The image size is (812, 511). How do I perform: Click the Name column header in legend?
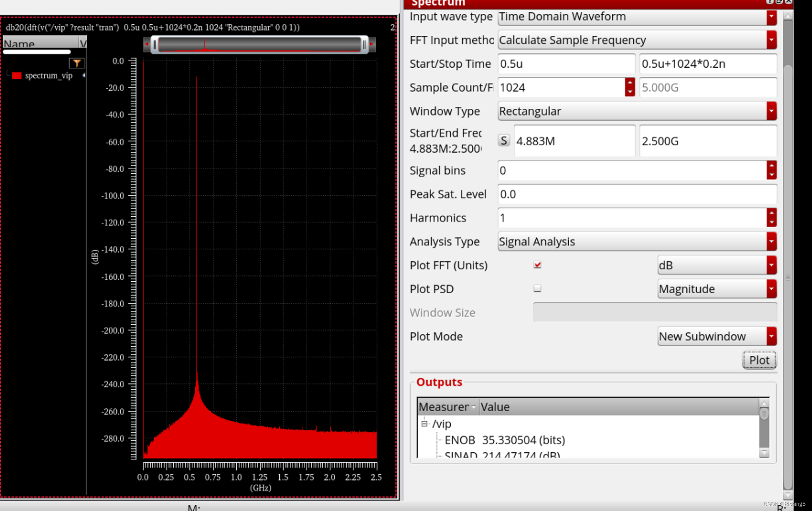pos(41,43)
